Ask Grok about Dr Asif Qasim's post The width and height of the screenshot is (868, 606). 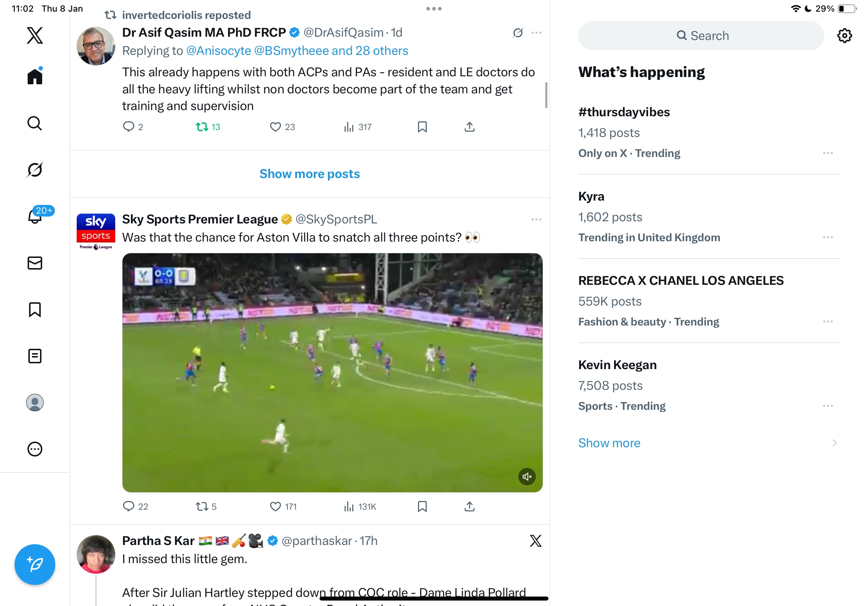pos(518,33)
